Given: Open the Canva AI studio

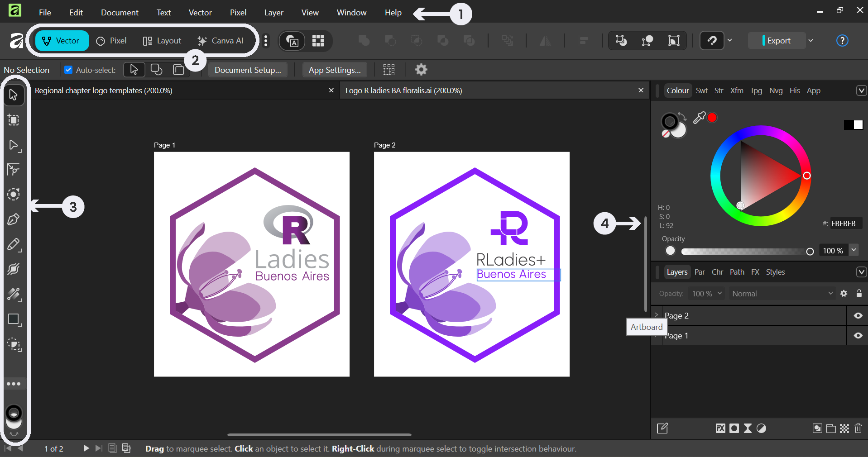Looking at the screenshot, I should click(221, 41).
